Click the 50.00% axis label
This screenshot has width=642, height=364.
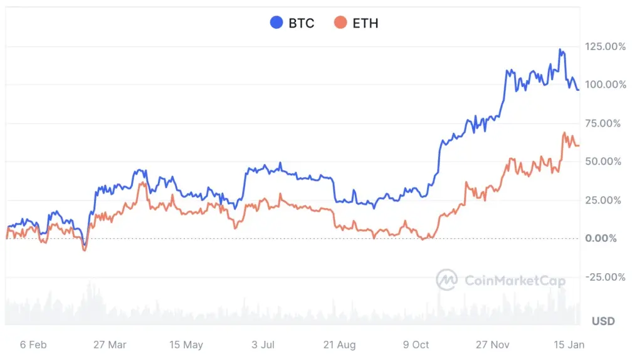(x=603, y=162)
